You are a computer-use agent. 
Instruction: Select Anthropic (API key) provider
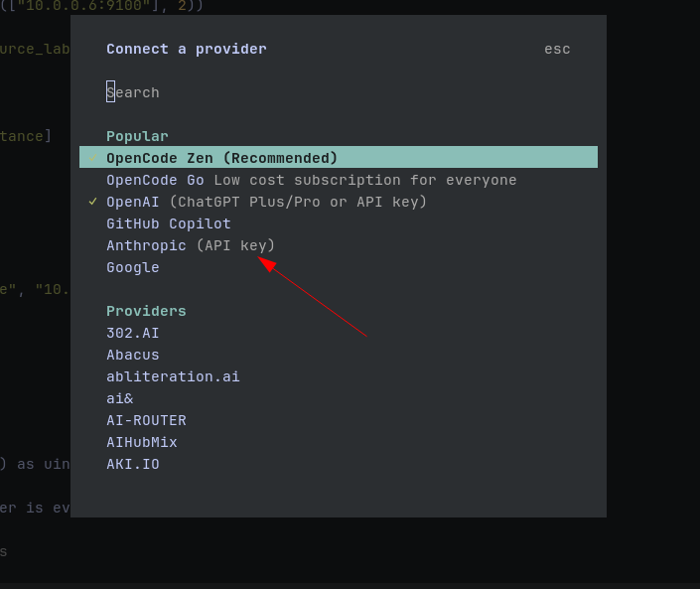click(339, 245)
